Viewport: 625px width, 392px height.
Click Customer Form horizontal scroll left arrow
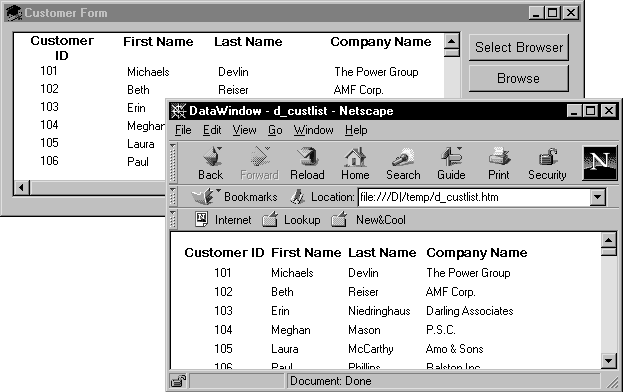pyautogui.click(x=22, y=187)
